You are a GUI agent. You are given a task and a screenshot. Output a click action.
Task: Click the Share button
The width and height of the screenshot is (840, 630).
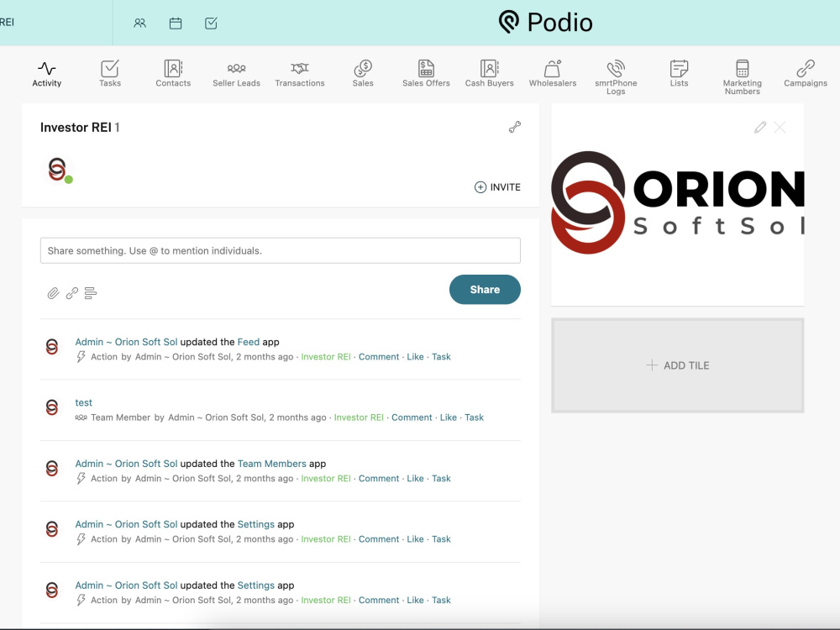coord(485,289)
